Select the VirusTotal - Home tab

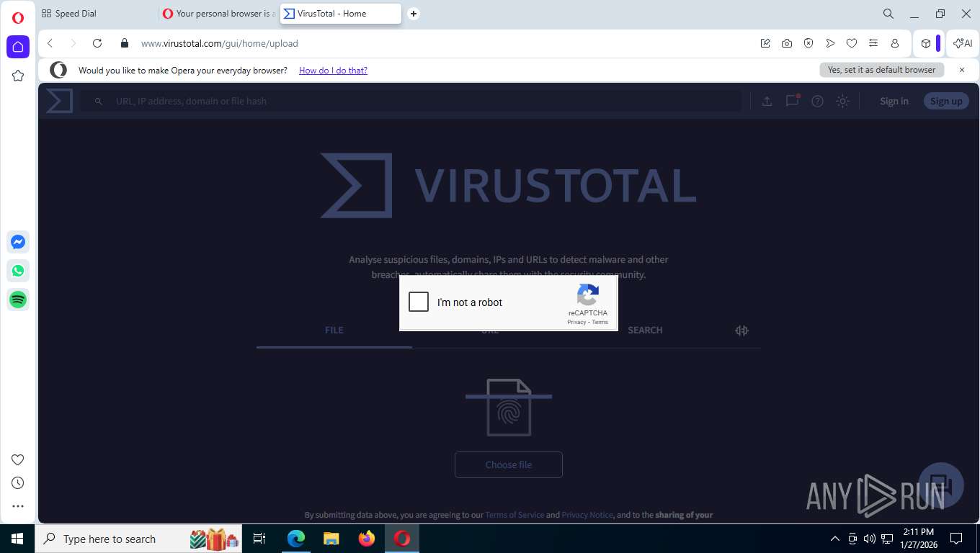pos(341,14)
